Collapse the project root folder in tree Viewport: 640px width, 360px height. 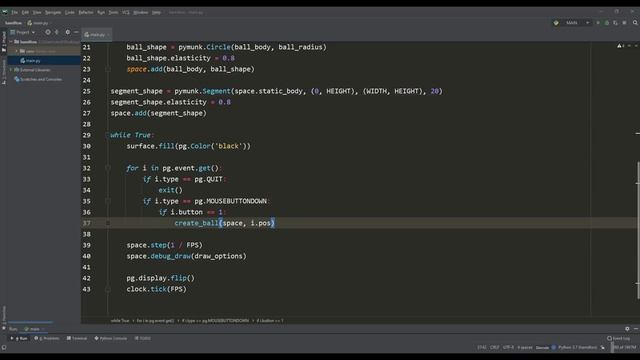coord(11,42)
